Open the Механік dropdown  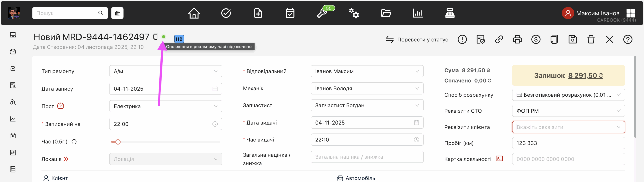[367, 88]
